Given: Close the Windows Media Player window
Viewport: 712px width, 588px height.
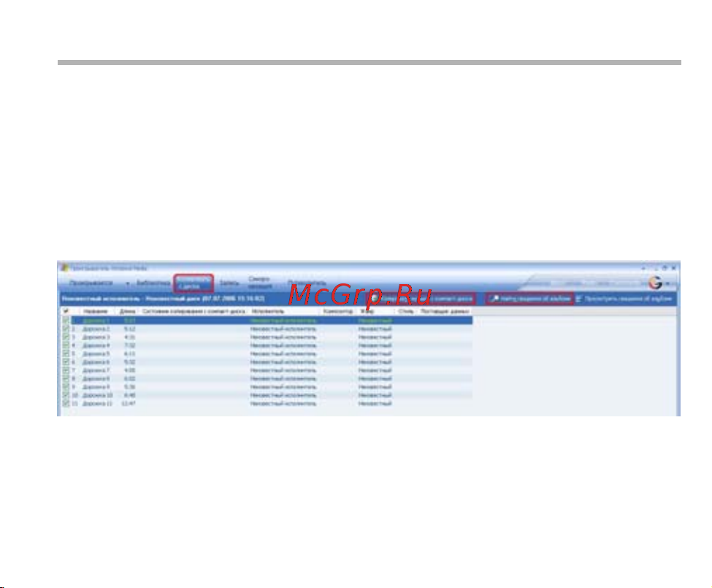Looking at the screenshot, I should [674, 268].
